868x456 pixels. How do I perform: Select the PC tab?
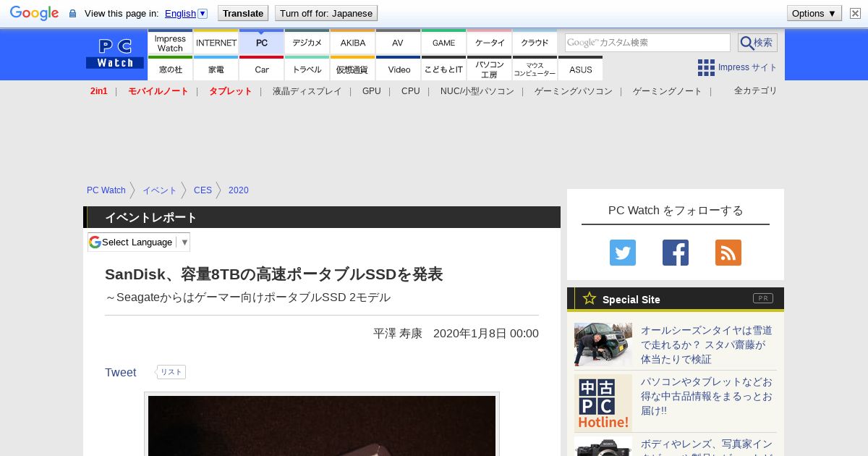262,42
